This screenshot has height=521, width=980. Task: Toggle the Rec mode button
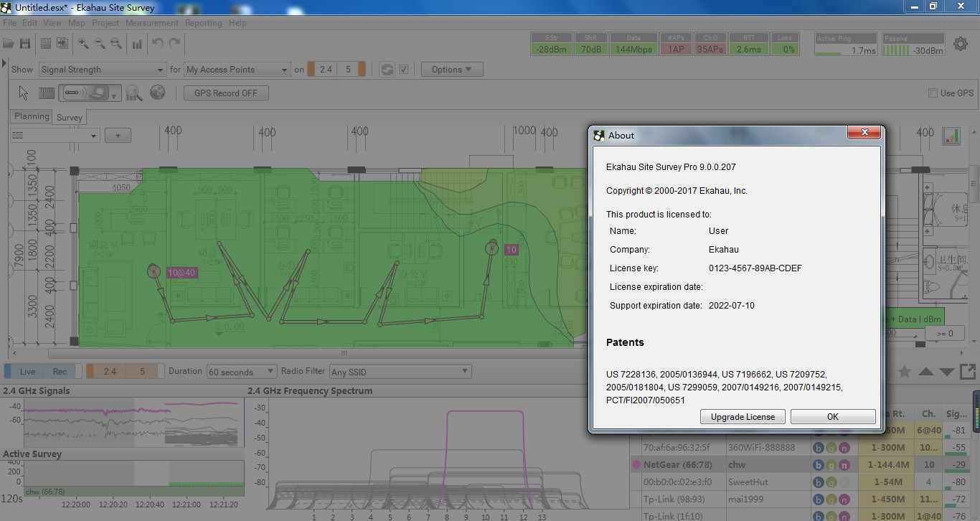click(60, 371)
